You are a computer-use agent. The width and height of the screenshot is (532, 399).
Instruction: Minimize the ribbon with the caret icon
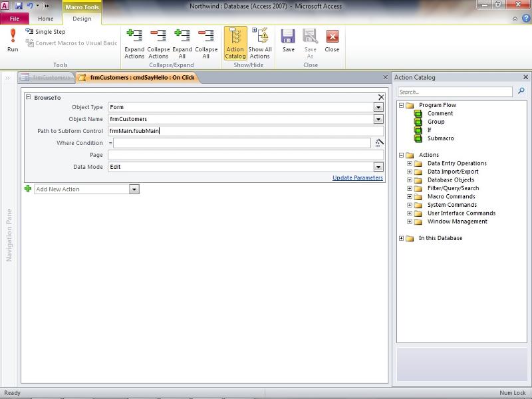coord(515,19)
